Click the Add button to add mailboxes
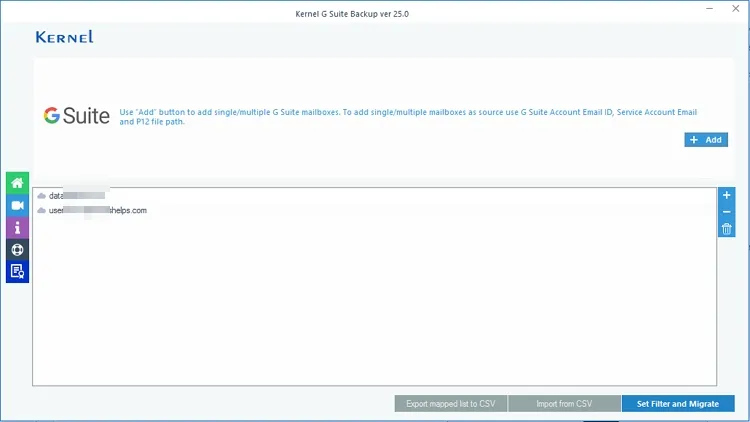Image resolution: width=750 pixels, height=422 pixels. pyautogui.click(x=706, y=140)
